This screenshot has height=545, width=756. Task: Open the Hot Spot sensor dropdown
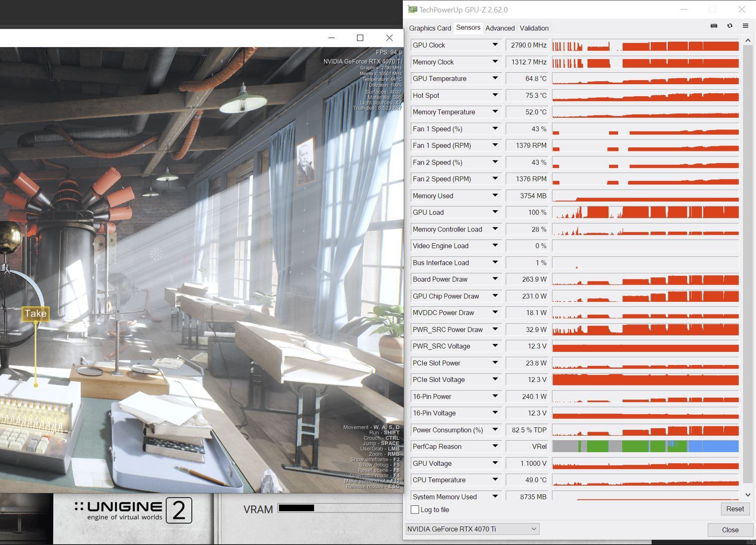pyautogui.click(x=495, y=95)
